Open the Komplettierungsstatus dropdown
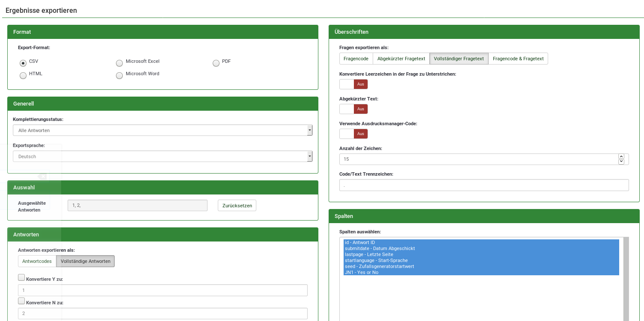 click(163, 130)
